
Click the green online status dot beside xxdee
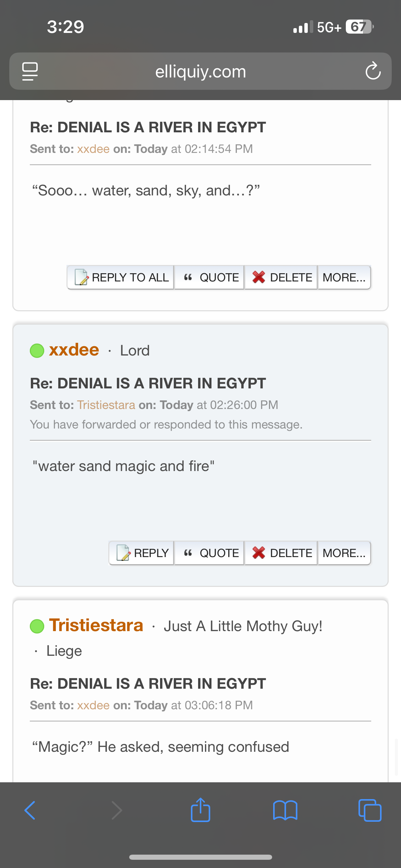click(x=37, y=351)
